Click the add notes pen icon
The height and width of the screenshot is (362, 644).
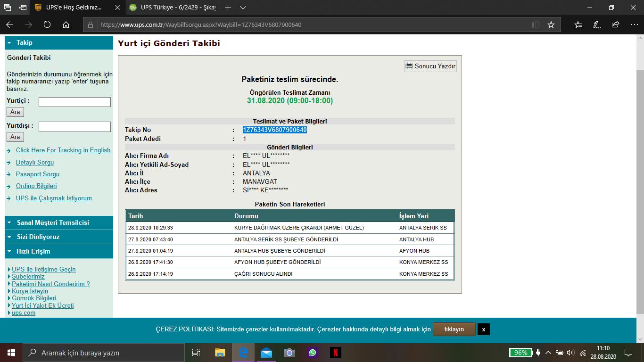[596, 25]
